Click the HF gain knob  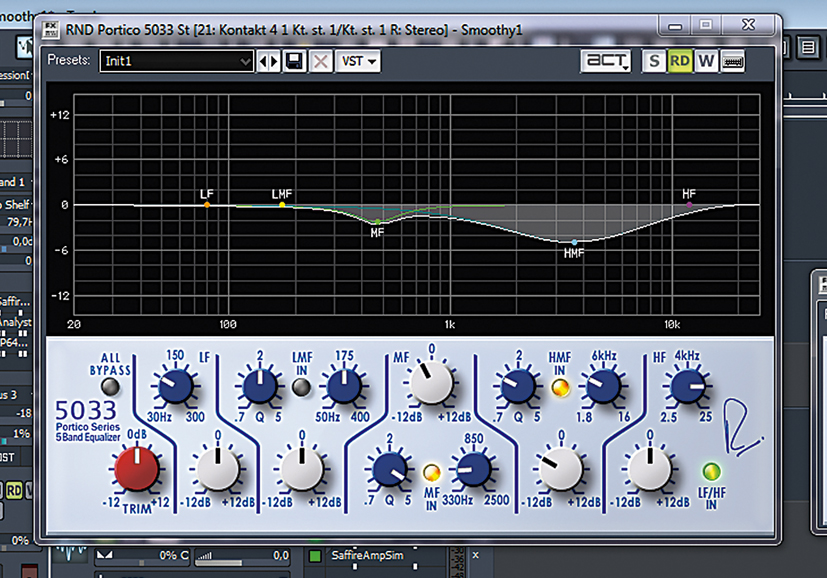(649, 468)
